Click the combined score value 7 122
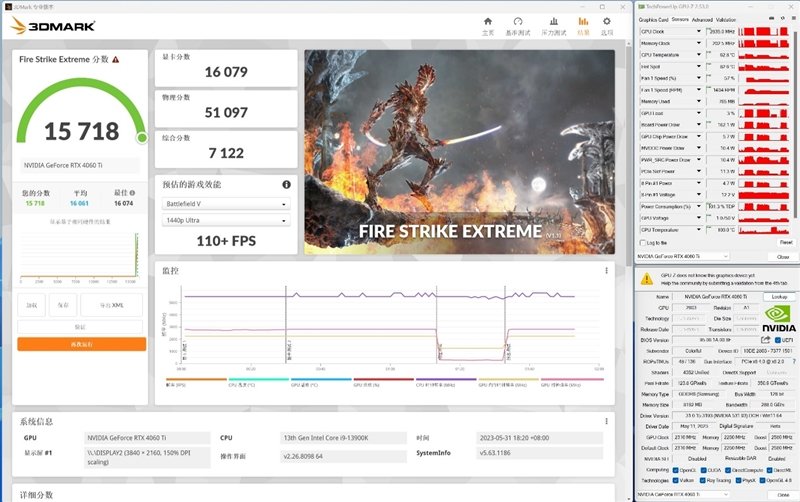This screenshot has width=800, height=502. [226, 153]
